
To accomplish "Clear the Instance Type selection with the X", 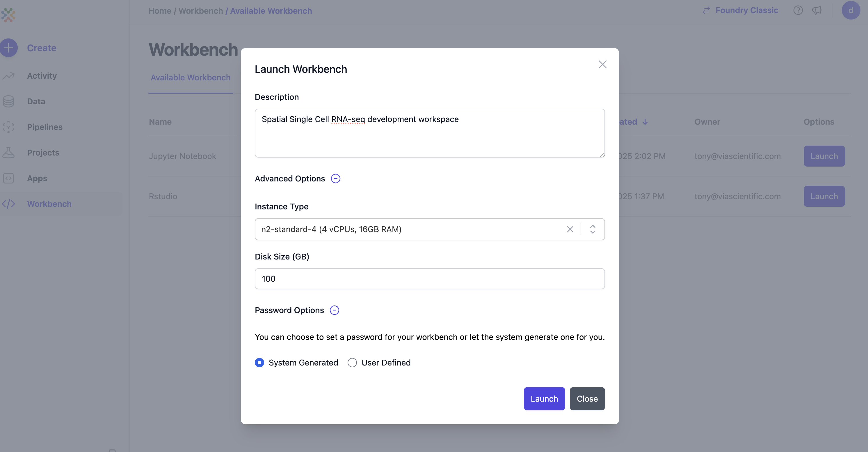I will point(570,229).
